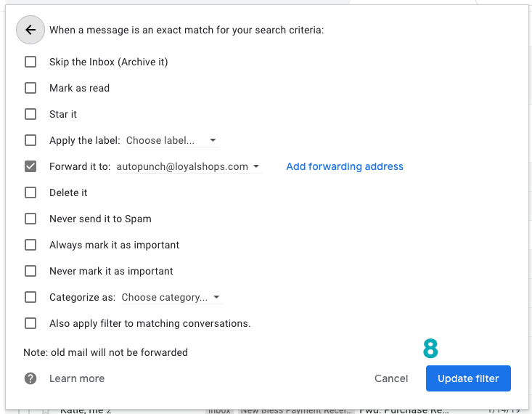
Task: Tick the Star it checkbox
Action: point(30,114)
